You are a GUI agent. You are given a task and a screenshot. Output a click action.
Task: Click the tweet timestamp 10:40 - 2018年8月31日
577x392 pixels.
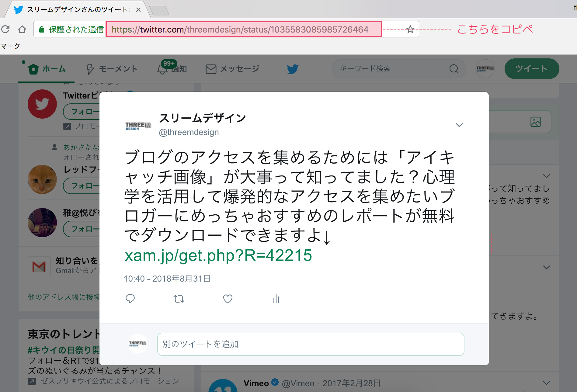coord(167,279)
